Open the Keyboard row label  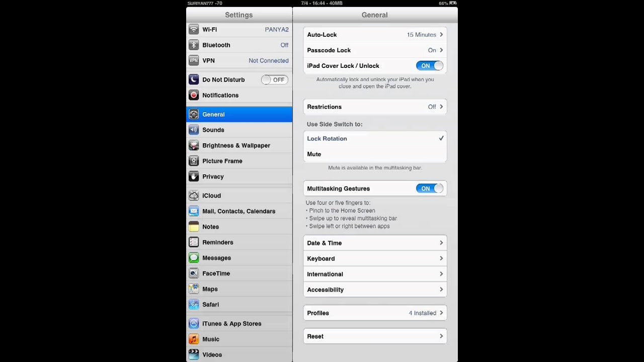click(321, 258)
